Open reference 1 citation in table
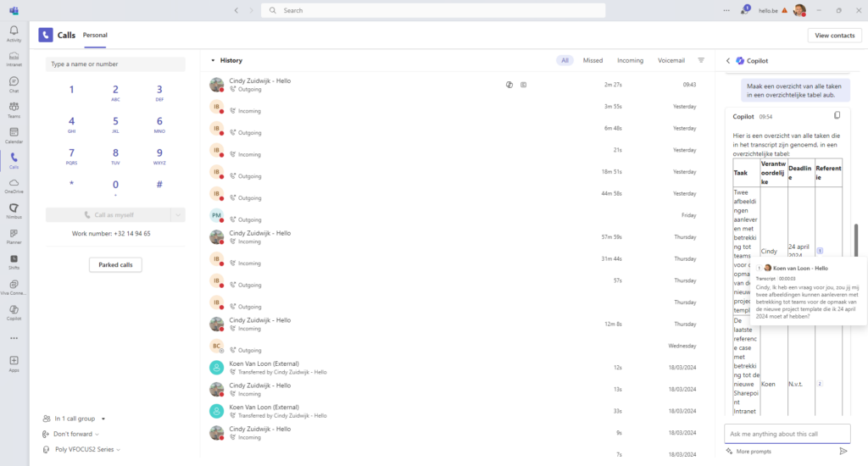868x466 pixels. 820,251
